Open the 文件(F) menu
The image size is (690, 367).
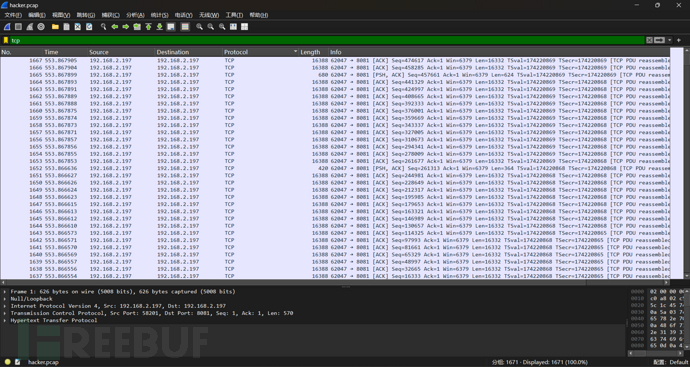tap(13, 15)
